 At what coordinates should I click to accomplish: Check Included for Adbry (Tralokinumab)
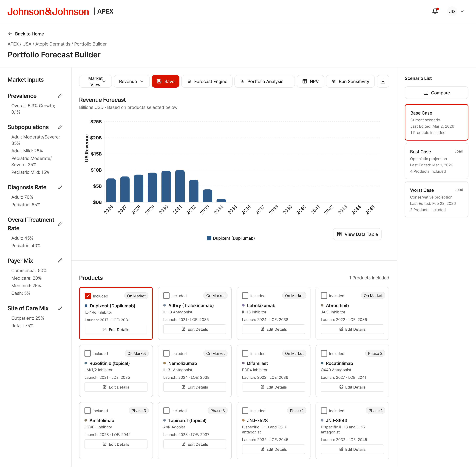coord(166,296)
